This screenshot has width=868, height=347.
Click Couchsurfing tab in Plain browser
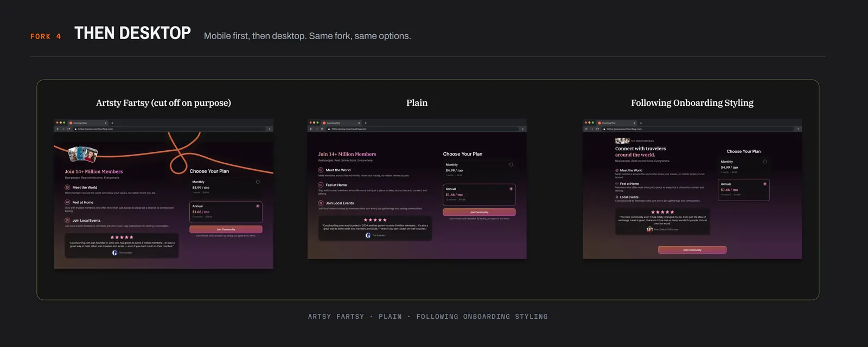coord(341,123)
